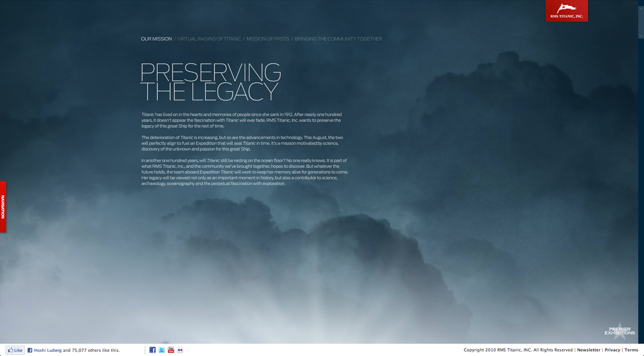Switch to Virtual Raising of Titanic tab
The image size is (644, 356).
209,39
